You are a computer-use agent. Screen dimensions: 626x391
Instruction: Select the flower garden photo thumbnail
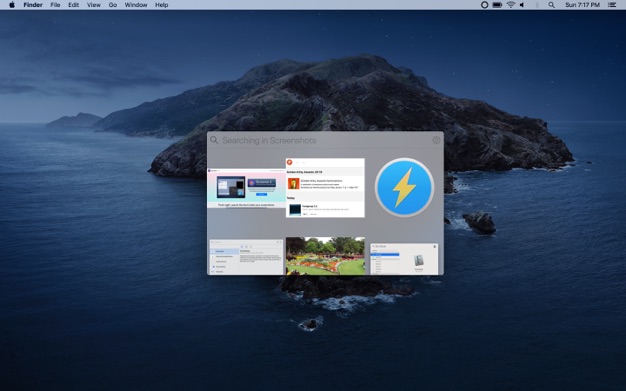pos(325,256)
